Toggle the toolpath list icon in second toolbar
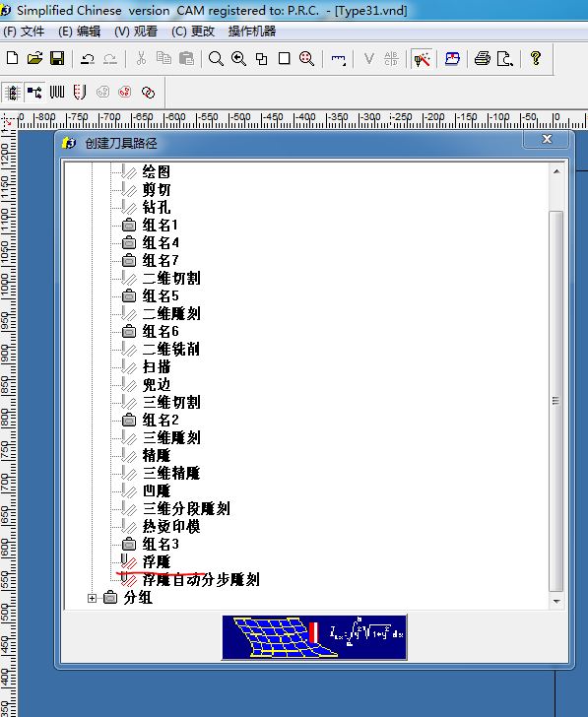Screen dimensions: 588x717 tap(12, 93)
